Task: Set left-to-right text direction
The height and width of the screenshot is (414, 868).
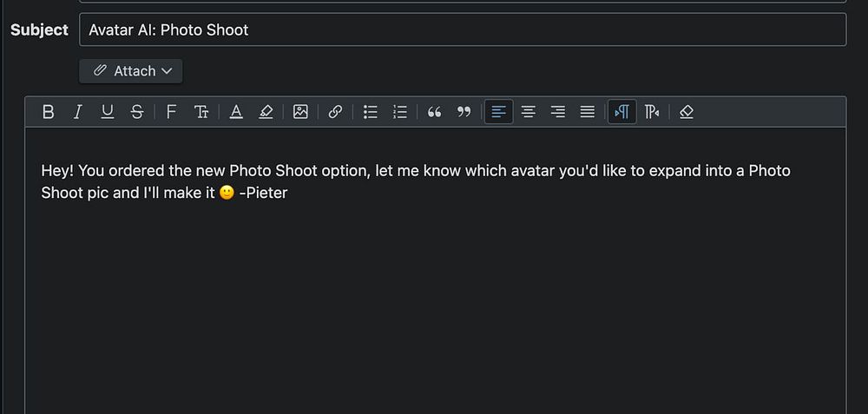Action: pos(622,112)
